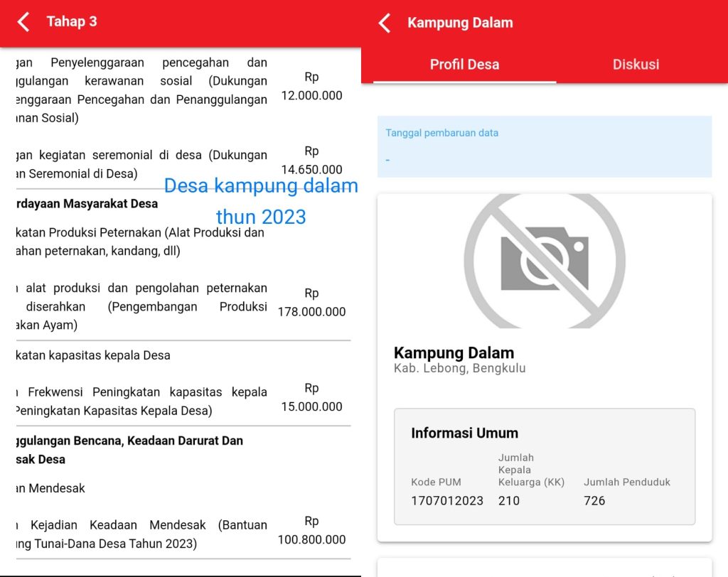
Task: Select the Kode PUM value 1707012023
Action: (x=446, y=500)
